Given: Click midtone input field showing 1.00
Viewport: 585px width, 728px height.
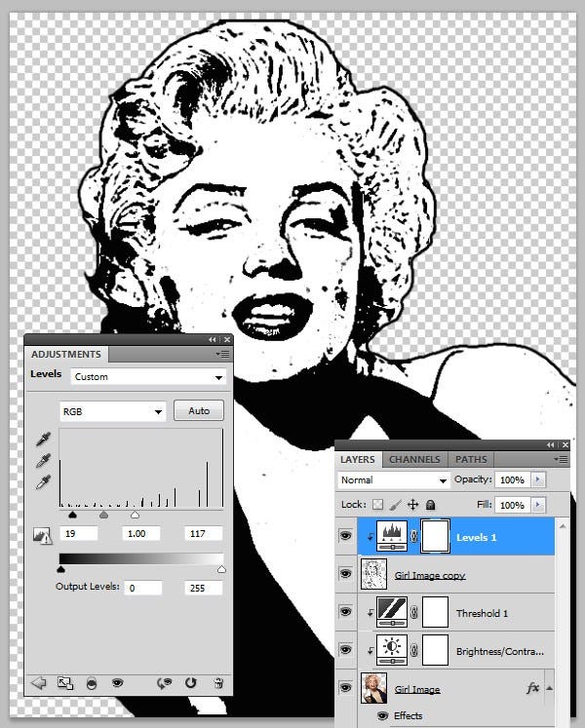Looking at the screenshot, I should tap(141, 533).
